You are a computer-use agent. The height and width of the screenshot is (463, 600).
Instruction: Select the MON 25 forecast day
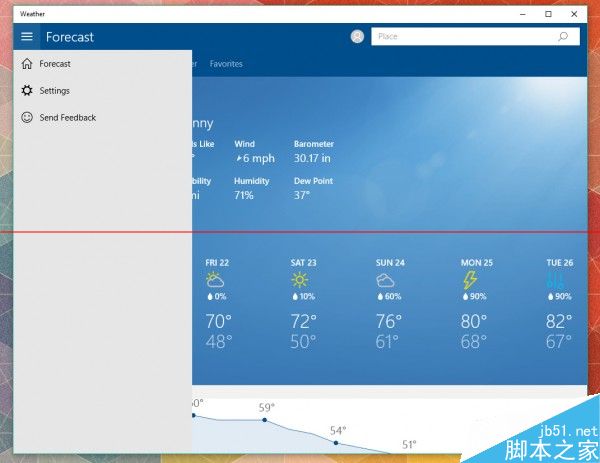477,263
